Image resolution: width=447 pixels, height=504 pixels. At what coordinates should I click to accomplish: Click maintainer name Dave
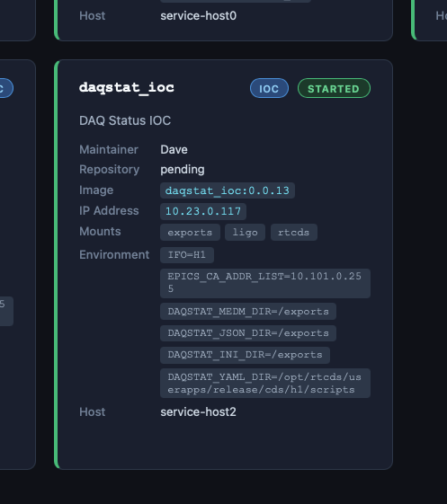[x=174, y=150]
